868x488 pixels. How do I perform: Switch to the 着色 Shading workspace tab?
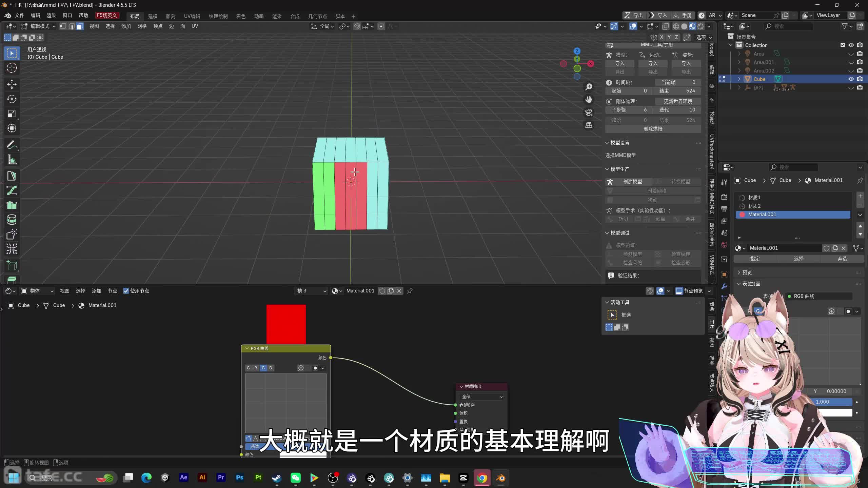pos(241,16)
